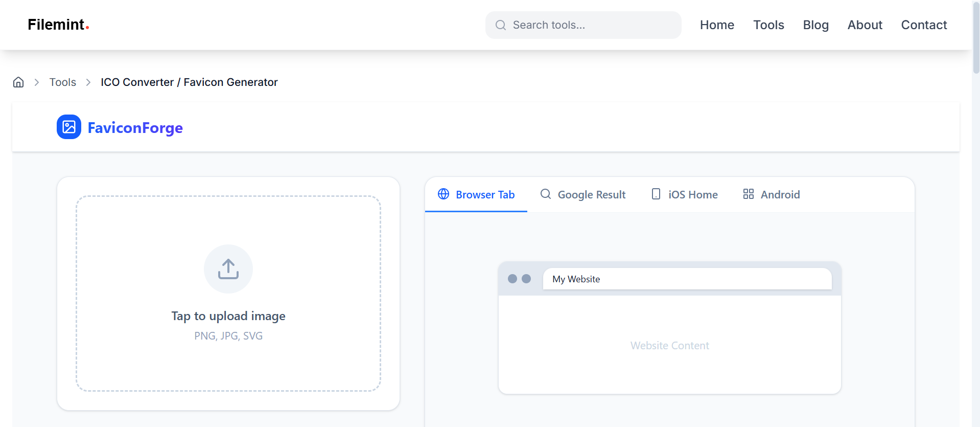Screen dimensions: 980x427
Task: Click ICO Converter / Favicon Generator breadcrumb text
Action: point(189,82)
